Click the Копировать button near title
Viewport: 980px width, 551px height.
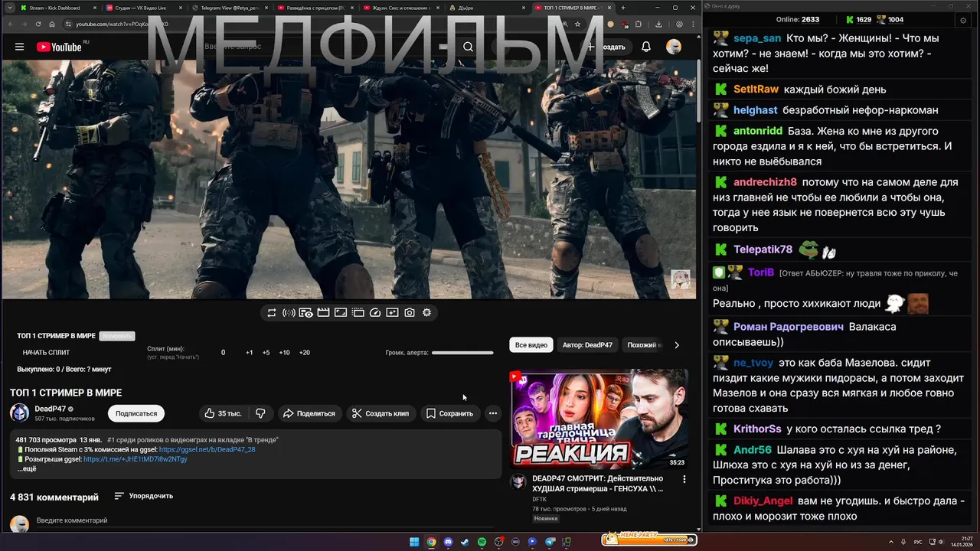[117, 336]
